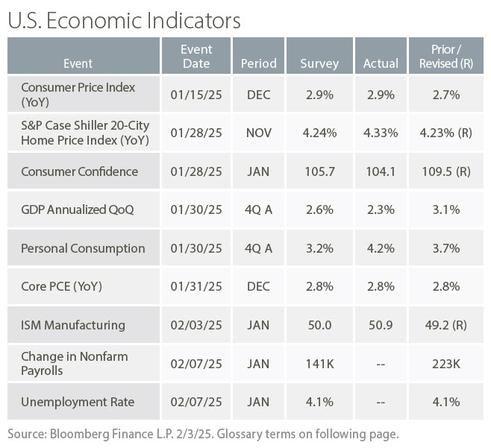Viewport: 491px width, 448px height.
Task: Click the Event Date column header
Action: pyautogui.click(x=196, y=57)
